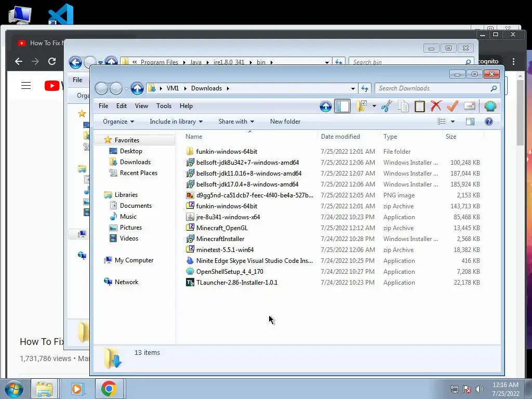Screen dimensions: 532x399
Task: Select the funkin-windows-64bit folder
Action: click(x=227, y=151)
